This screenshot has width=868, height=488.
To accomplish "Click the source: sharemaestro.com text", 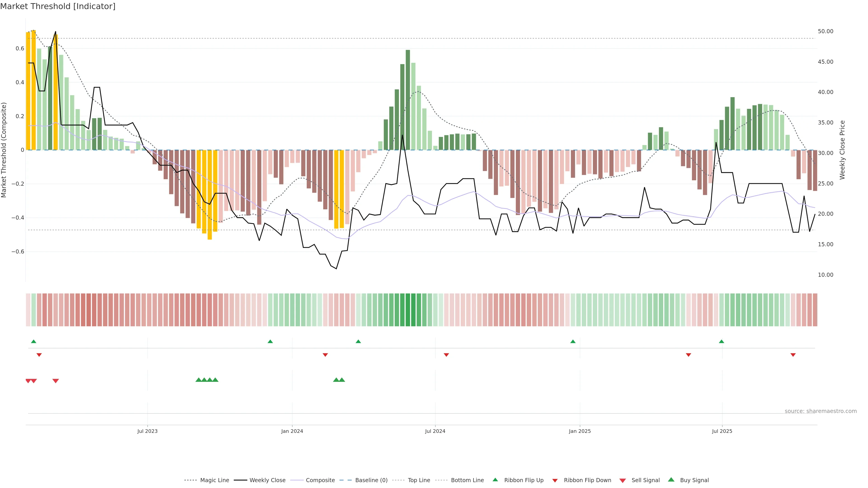I will (821, 411).
